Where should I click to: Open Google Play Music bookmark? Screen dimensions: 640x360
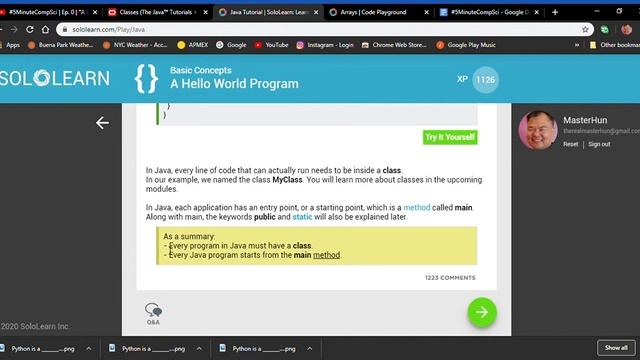point(466,45)
